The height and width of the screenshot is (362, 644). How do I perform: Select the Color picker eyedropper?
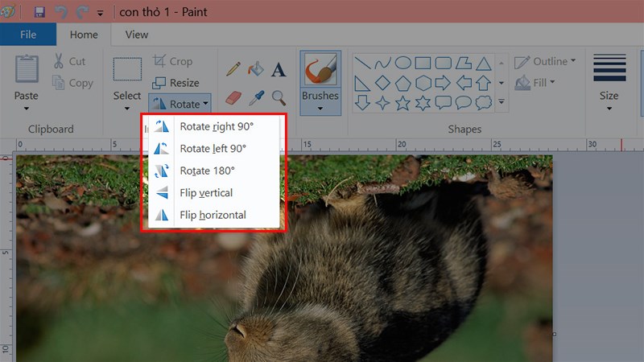point(256,97)
